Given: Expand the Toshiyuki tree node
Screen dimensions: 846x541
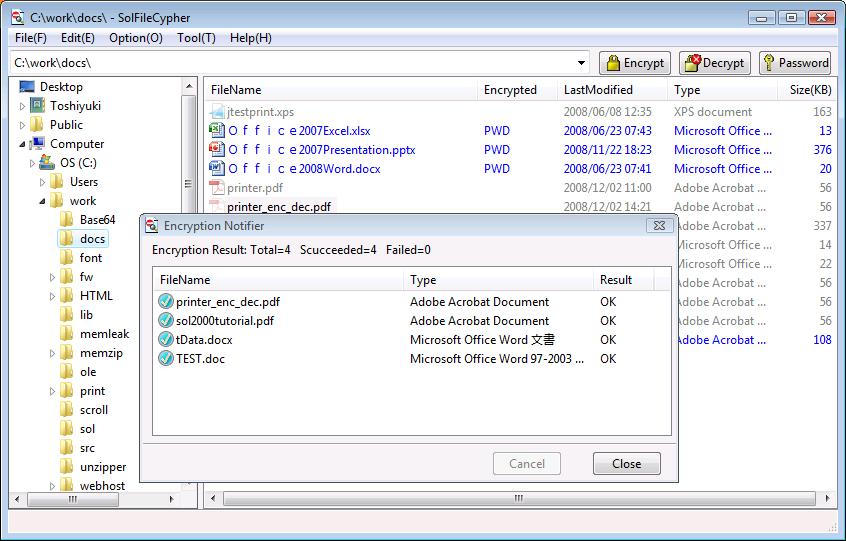Looking at the screenshot, I should (22, 106).
